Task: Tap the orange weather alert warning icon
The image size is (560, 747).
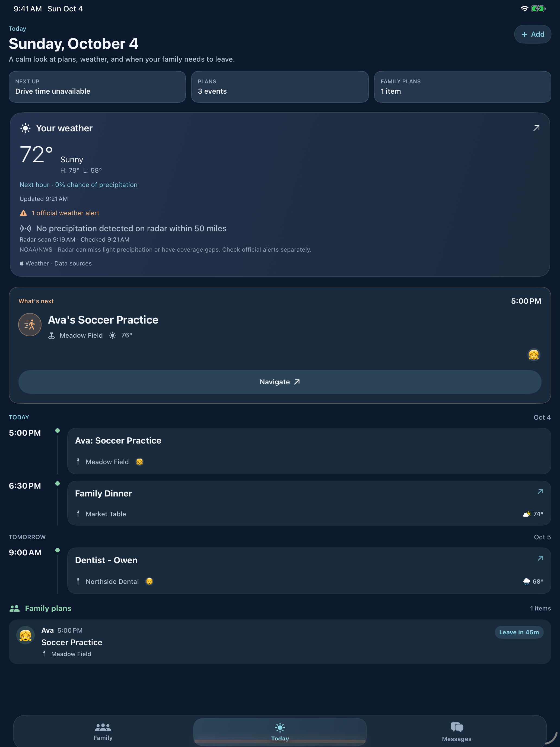Action: click(x=23, y=213)
